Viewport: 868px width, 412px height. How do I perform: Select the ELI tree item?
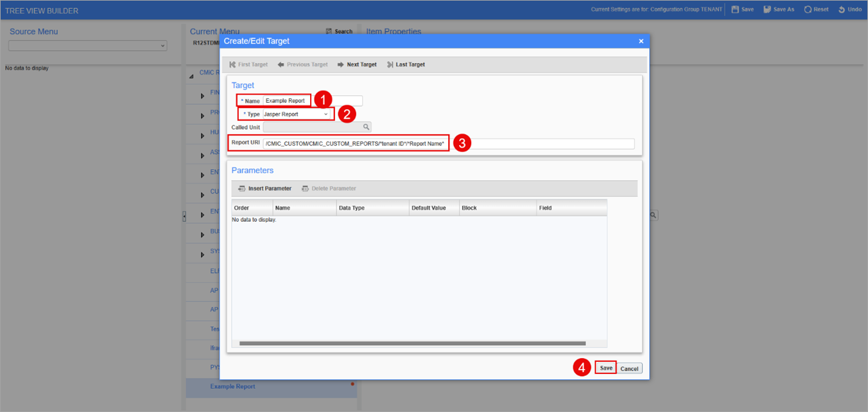coord(214,271)
